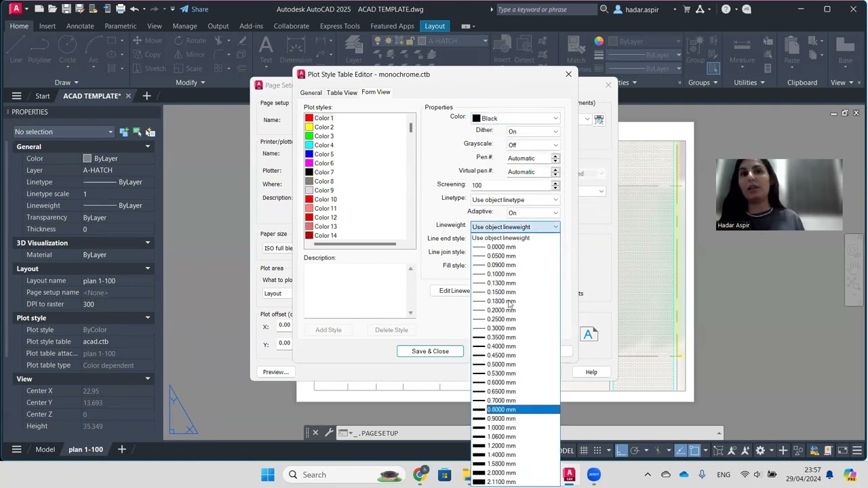This screenshot has width=868, height=488.
Task: Click the Mirror tool
Action: coord(189,54)
